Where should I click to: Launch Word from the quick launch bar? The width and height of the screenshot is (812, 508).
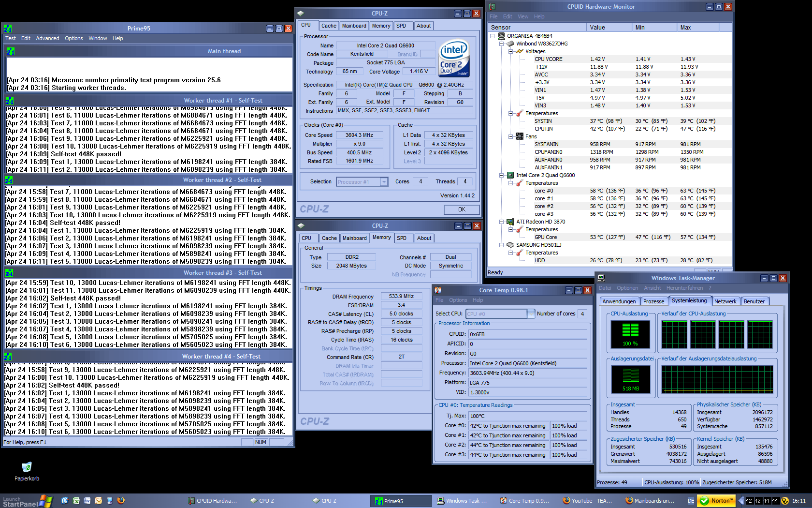click(x=87, y=501)
